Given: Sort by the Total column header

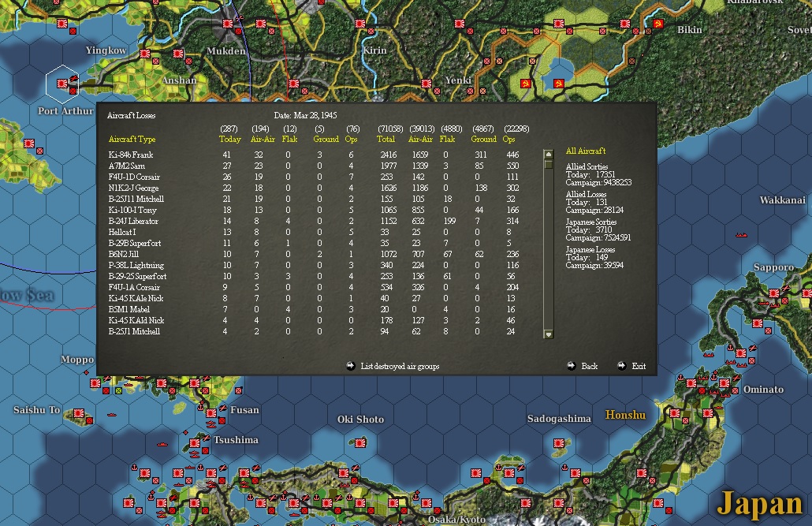Looking at the screenshot, I should click(386, 139).
